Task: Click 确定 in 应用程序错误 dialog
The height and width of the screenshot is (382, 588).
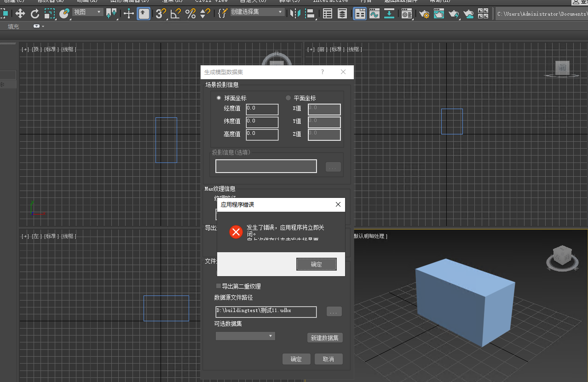Action: [317, 264]
